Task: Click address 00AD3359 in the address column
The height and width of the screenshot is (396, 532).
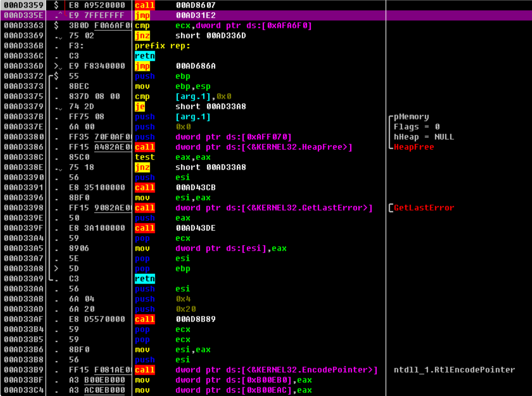Action: [23, 5]
